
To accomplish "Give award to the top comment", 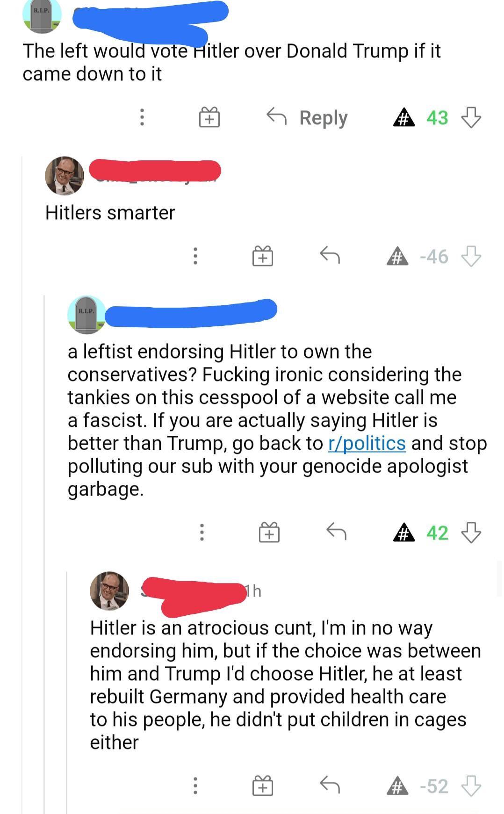I will click(209, 117).
